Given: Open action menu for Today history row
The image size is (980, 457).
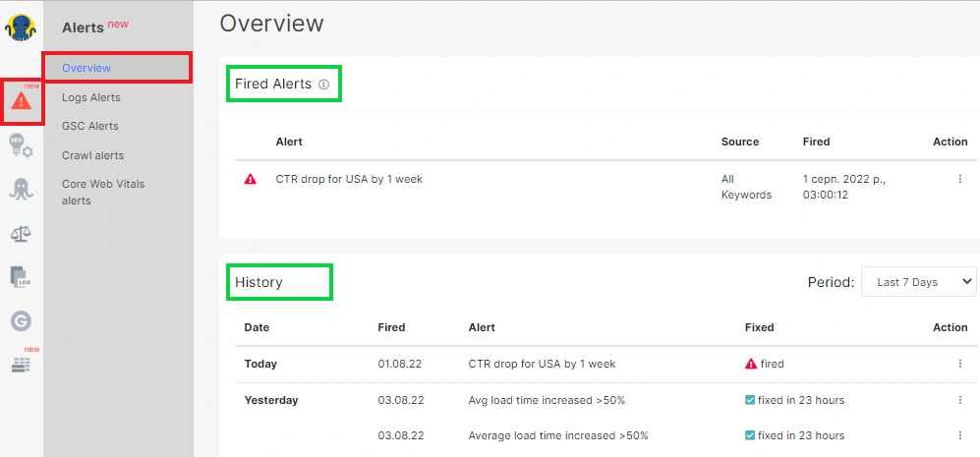Looking at the screenshot, I should click(960, 364).
